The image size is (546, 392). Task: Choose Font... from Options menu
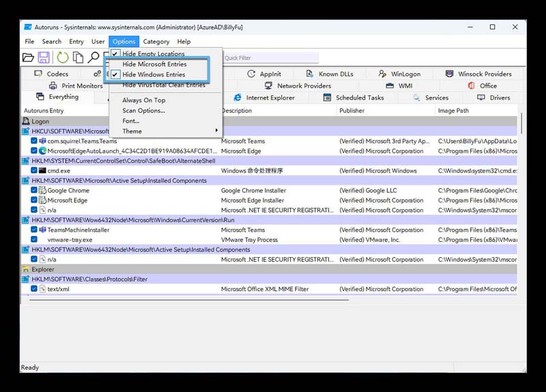(x=166, y=121)
